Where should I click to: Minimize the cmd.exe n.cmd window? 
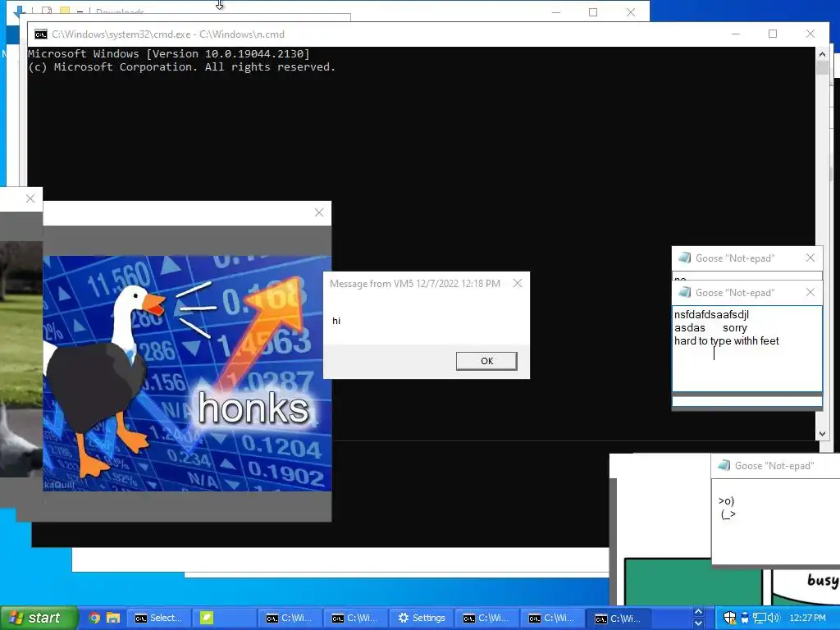point(736,34)
